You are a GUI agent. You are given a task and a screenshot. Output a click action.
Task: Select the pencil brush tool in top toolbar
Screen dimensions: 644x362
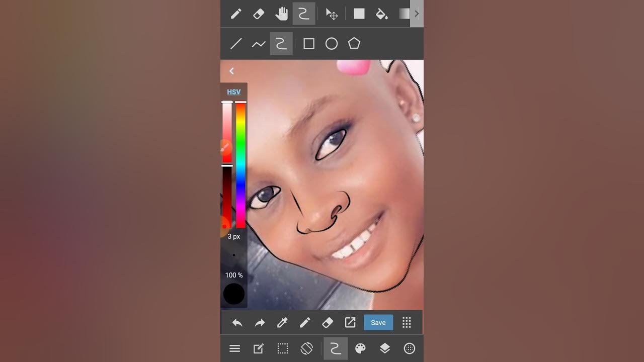pyautogui.click(x=236, y=14)
